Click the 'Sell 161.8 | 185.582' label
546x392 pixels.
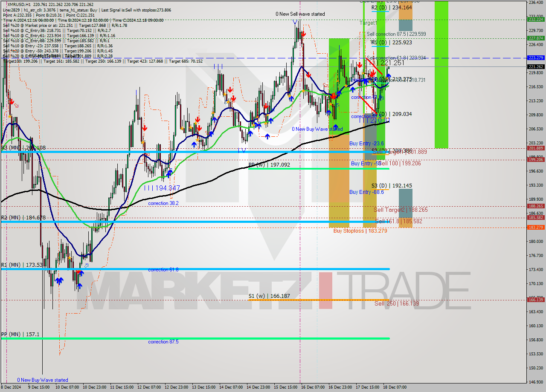pos(398,221)
